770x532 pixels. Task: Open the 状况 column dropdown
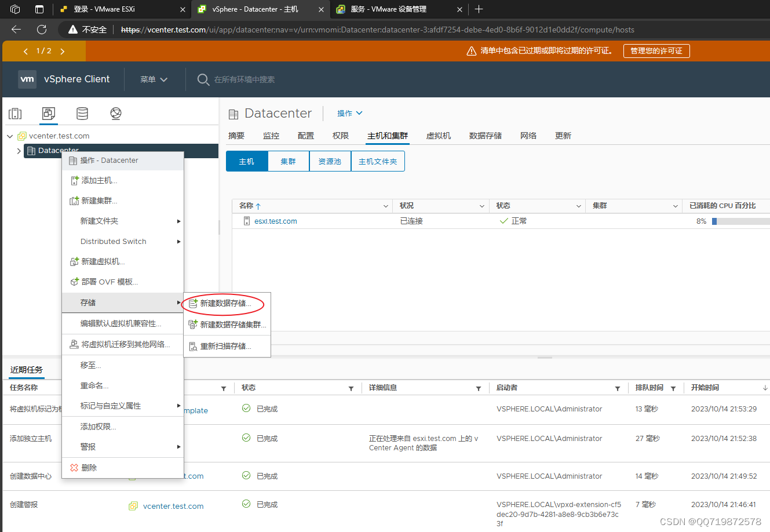482,206
